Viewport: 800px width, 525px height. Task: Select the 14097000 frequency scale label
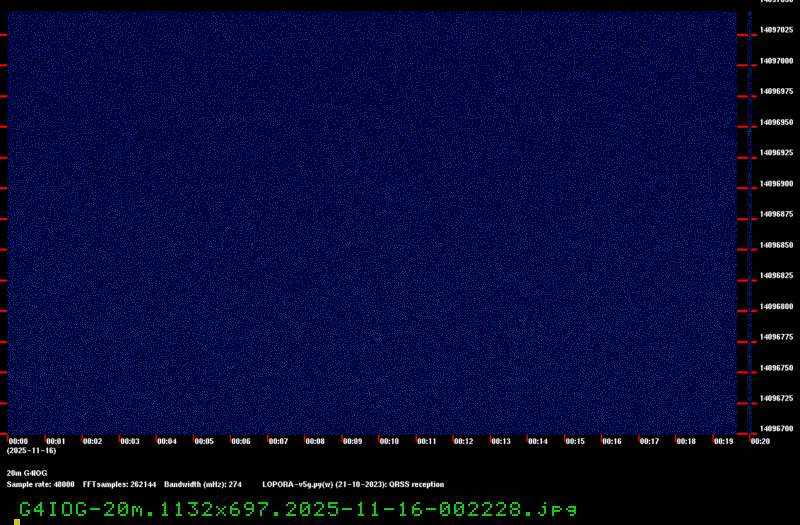(x=776, y=61)
